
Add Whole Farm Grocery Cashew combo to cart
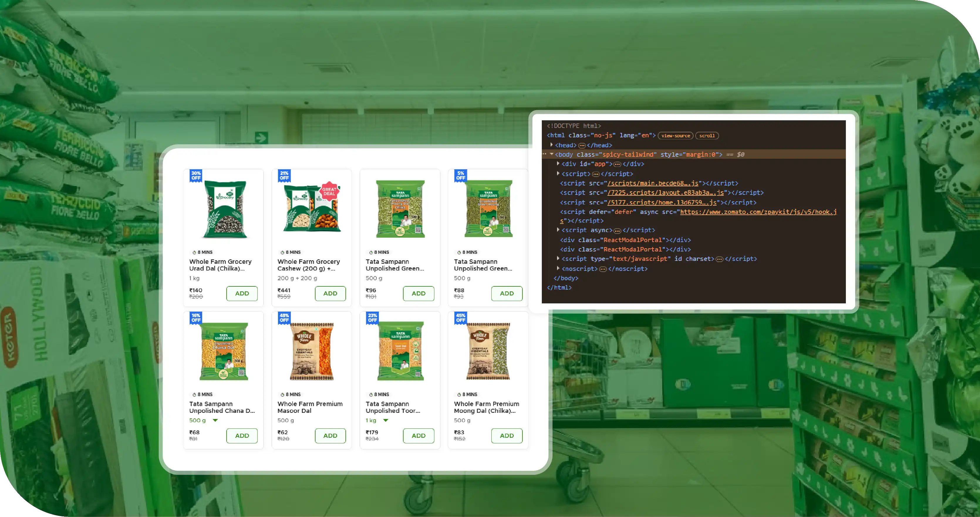click(x=330, y=293)
